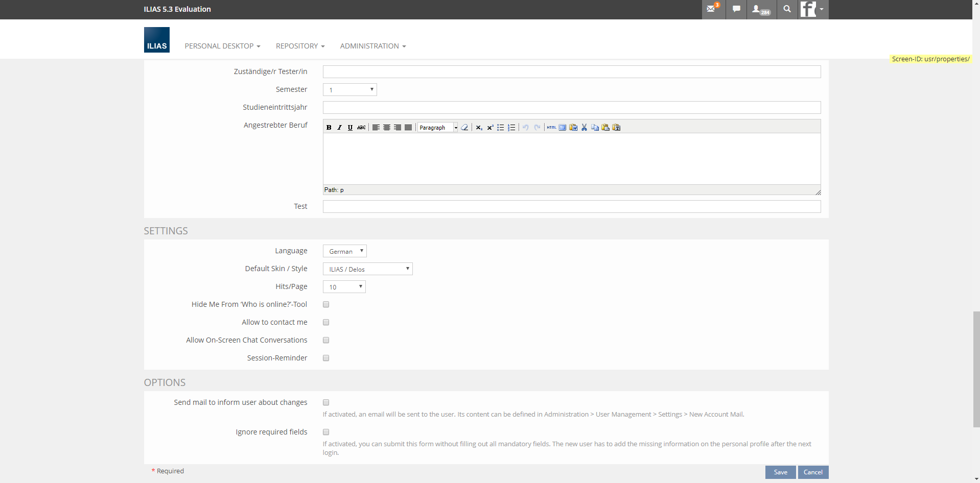Tick Send mail to inform user checkbox
The image size is (980, 483).
(x=326, y=403)
